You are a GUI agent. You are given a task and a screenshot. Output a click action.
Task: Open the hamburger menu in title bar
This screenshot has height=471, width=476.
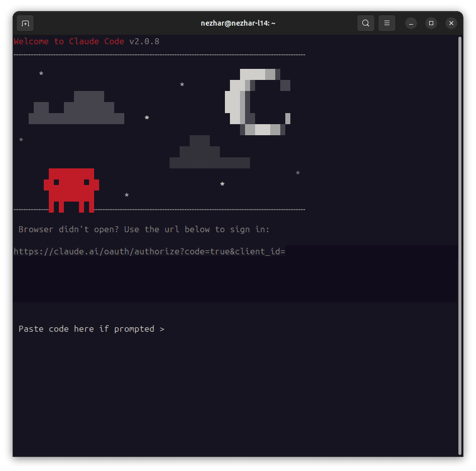click(387, 23)
